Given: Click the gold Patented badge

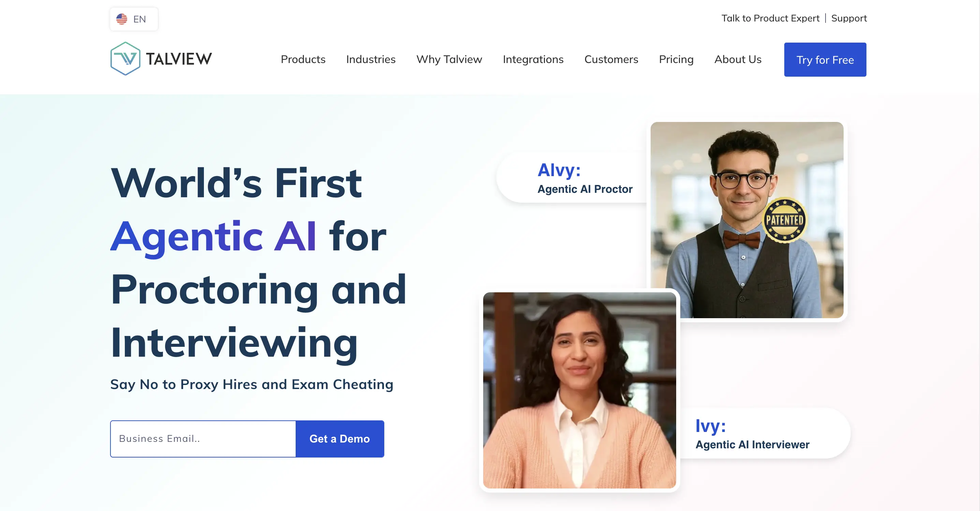Looking at the screenshot, I should [785, 220].
